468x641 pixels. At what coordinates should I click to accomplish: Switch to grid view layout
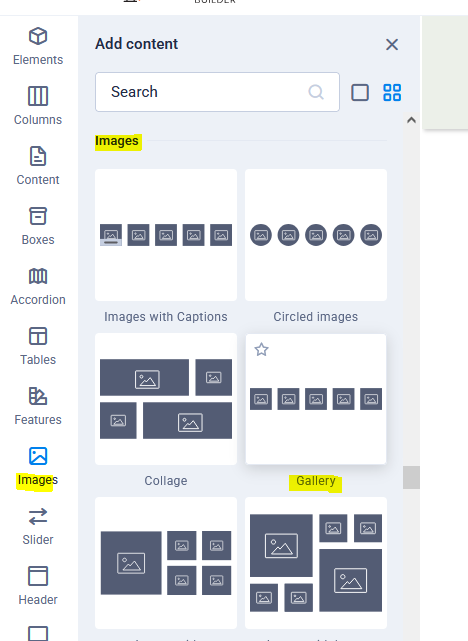pos(392,92)
